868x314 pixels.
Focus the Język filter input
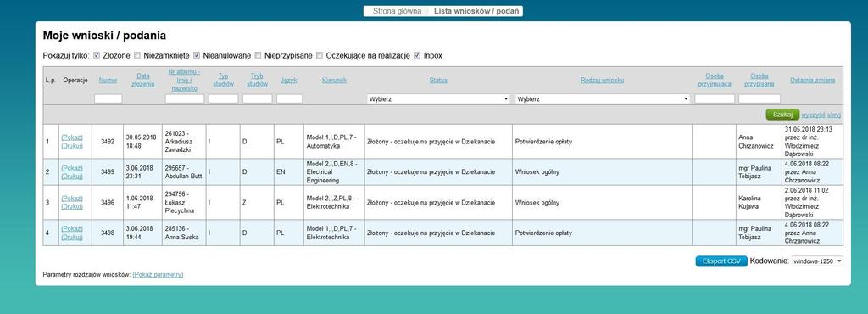click(290, 99)
